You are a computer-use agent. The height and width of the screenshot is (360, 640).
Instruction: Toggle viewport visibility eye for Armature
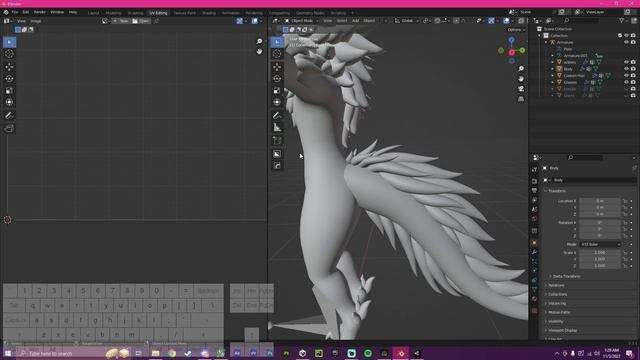coord(627,42)
